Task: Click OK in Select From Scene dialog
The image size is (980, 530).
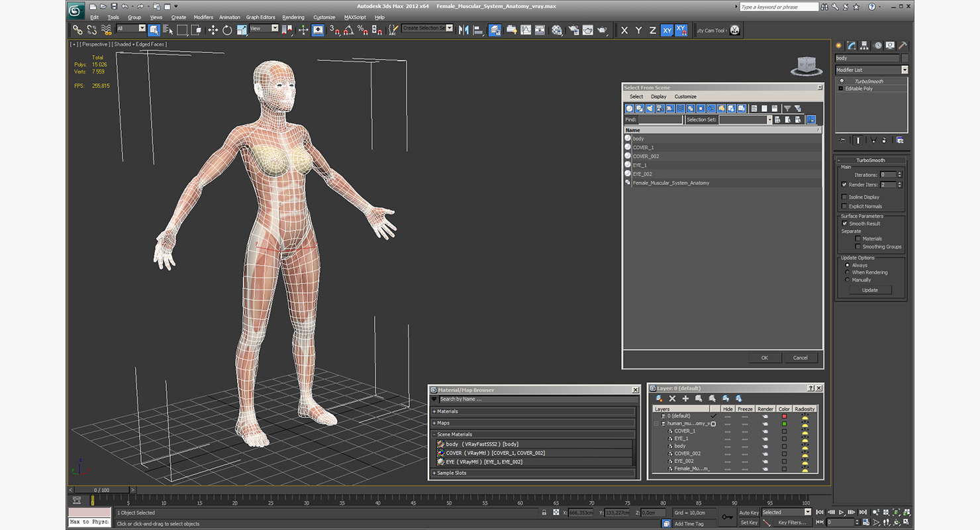Action: coord(764,358)
